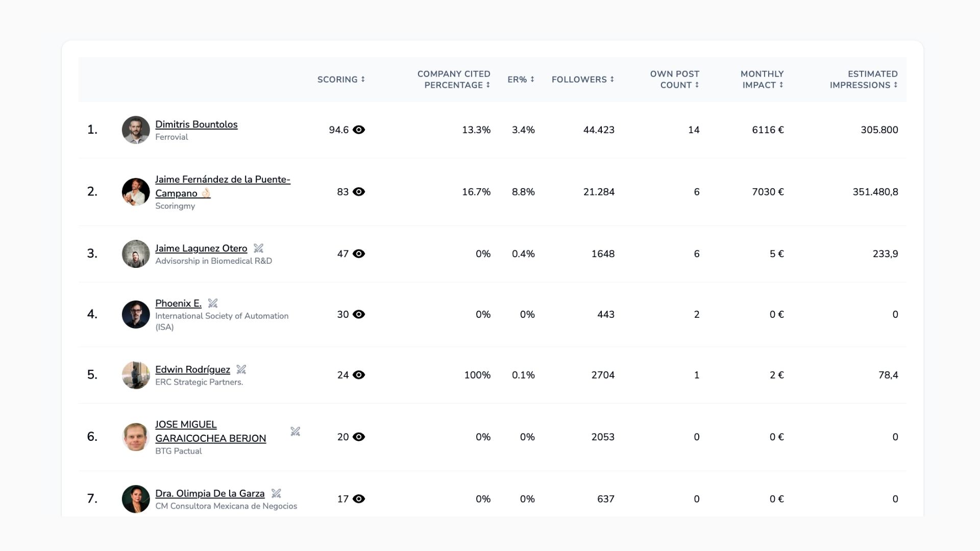Image resolution: width=980 pixels, height=551 pixels.
Task: Open Jaime Fernández de la Puente-Campano profile
Action: click(223, 186)
